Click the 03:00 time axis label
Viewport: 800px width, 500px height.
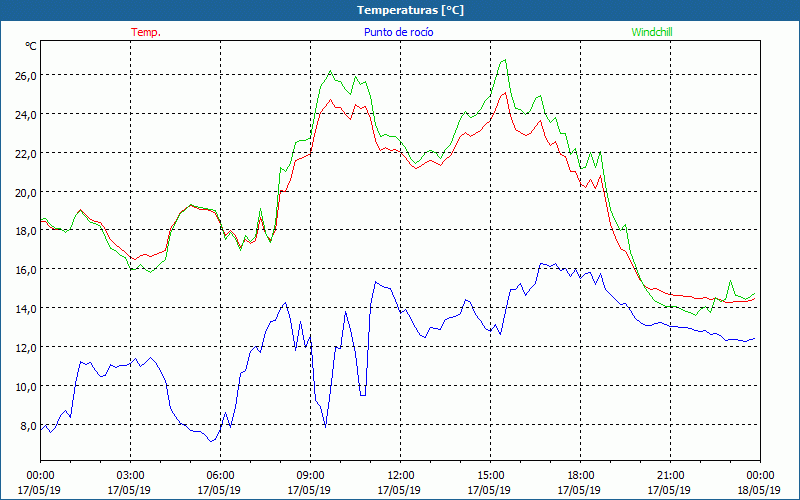click(x=131, y=476)
